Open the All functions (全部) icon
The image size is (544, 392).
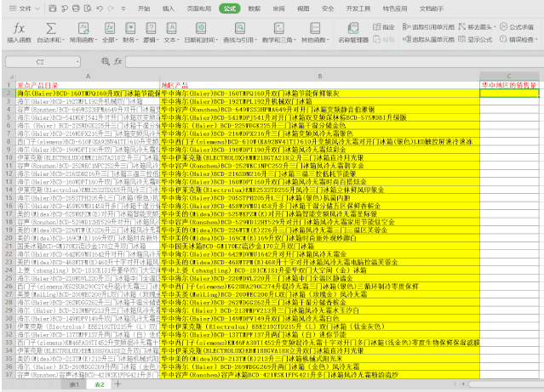(110, 28)
